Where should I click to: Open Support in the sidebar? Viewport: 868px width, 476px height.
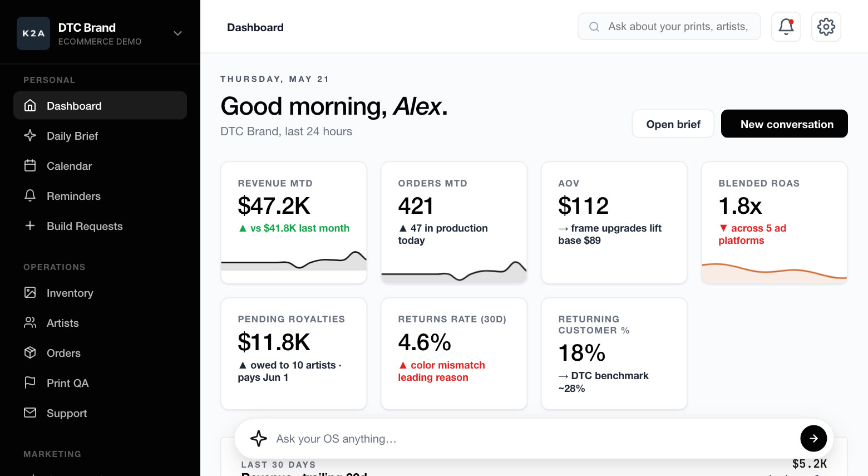(100, 413)
